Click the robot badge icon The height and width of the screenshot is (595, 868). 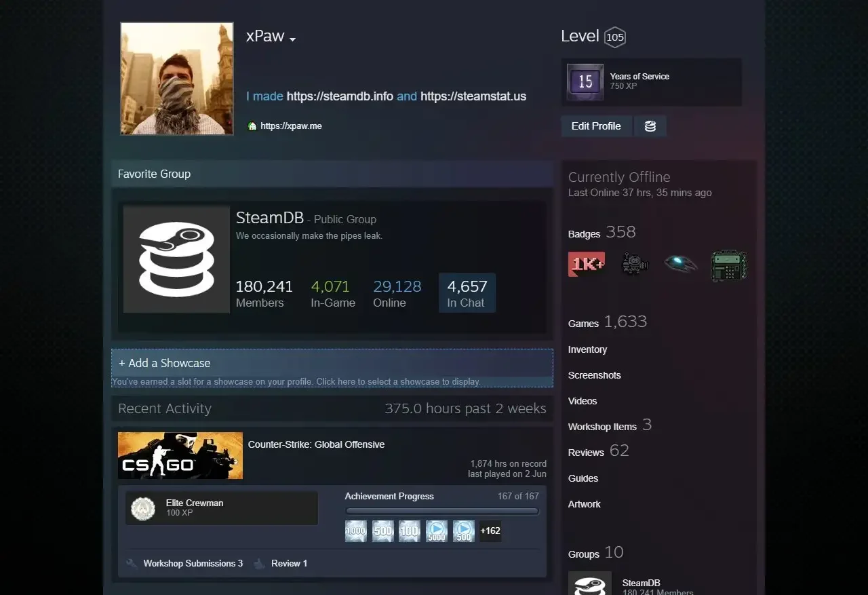(635, 264)
